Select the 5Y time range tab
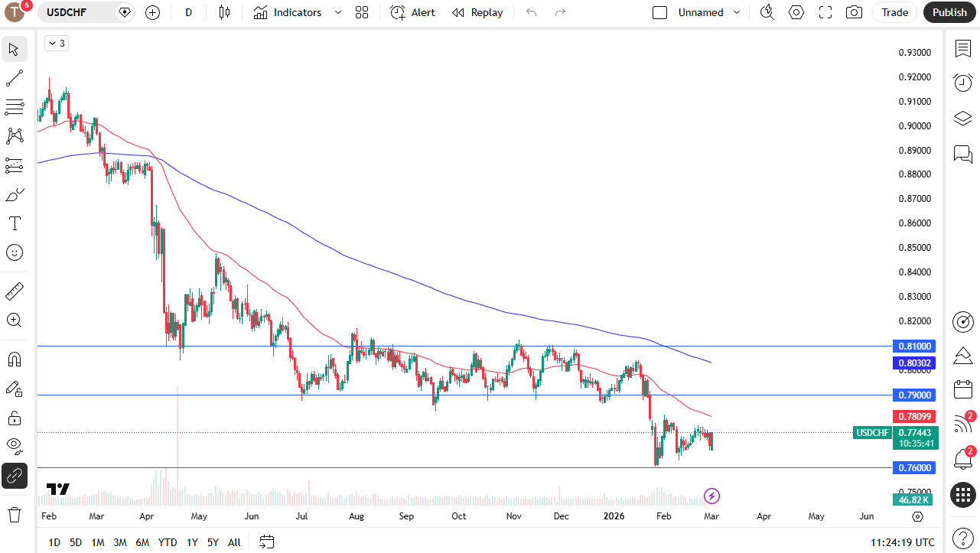Viewport: 980px width, 553px height. (x=213, y=542)
